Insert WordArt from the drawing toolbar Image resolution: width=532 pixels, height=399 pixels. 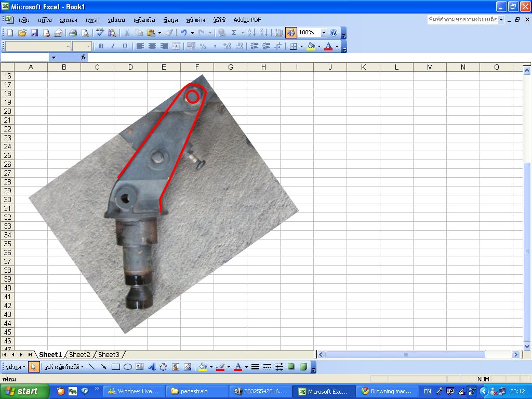[x=151, y=367]
